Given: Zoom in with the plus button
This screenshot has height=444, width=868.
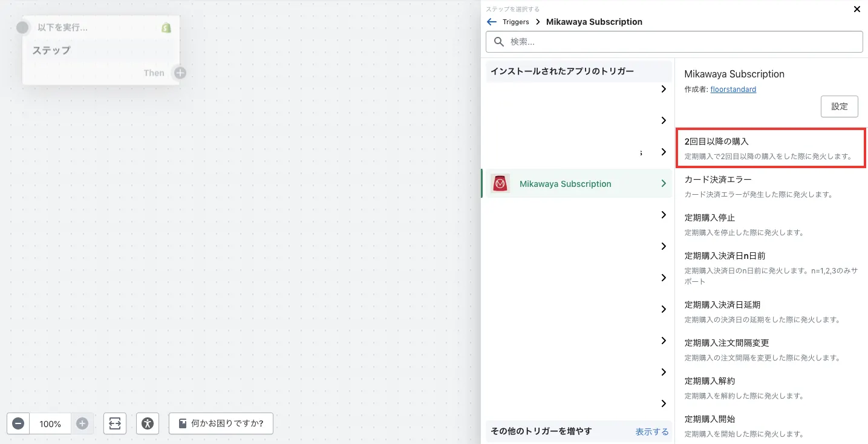Looking at the screenshot, I should 82,423.
